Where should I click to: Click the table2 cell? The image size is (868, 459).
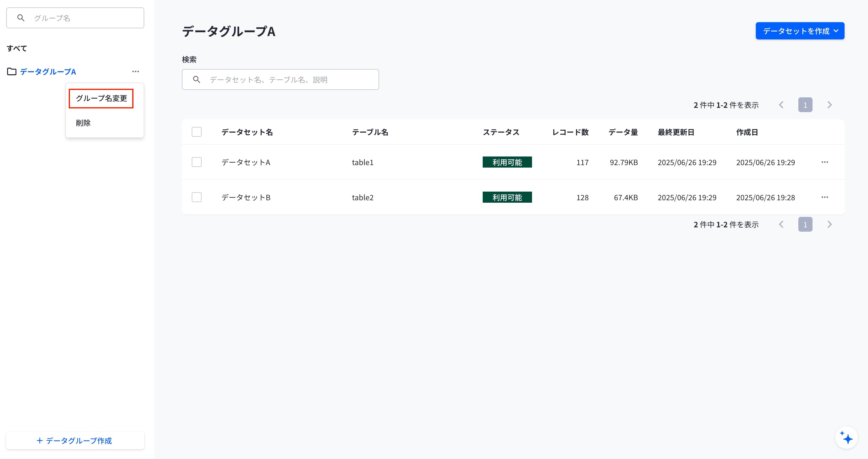(362, 197)
